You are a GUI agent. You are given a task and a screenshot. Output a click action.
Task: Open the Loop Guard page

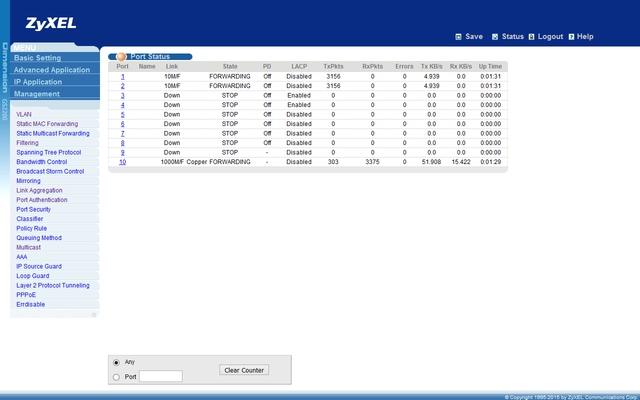point(33,276)
